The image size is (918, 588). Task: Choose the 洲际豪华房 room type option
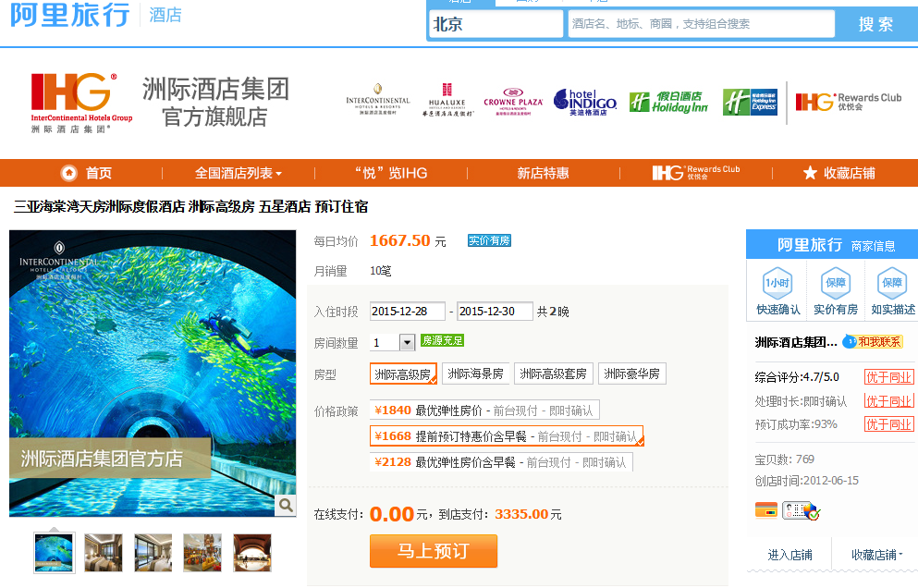click(x=631, y=374)
